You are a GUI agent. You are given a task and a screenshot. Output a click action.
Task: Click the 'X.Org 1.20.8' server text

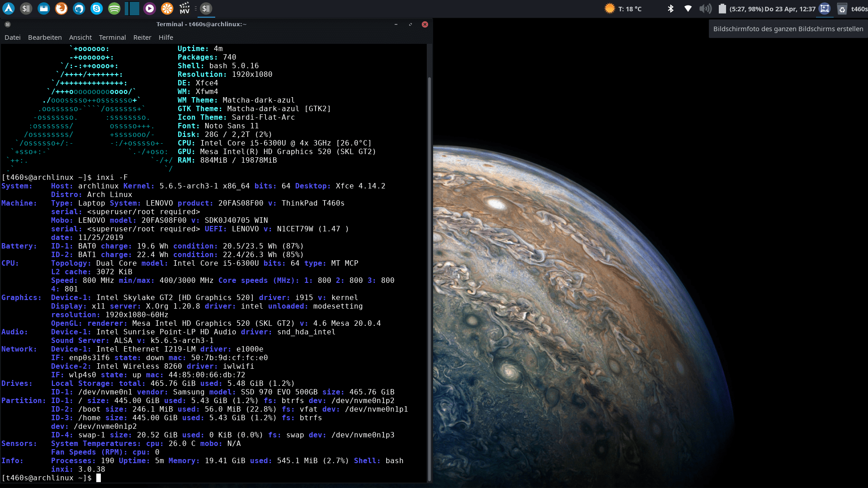click(x=173, y=306)
